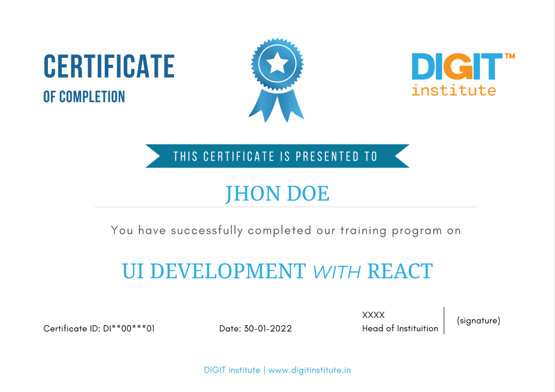This screenshot has height=392, width=555.
Task: Click the italic 'WITH' word in the course title
Action: pyautogui.click(x=337, y=272)
